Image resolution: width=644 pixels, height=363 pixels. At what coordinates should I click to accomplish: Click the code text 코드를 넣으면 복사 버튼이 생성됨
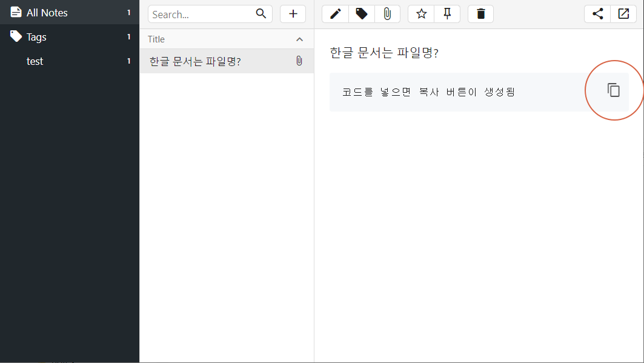(x=428, y=92)
